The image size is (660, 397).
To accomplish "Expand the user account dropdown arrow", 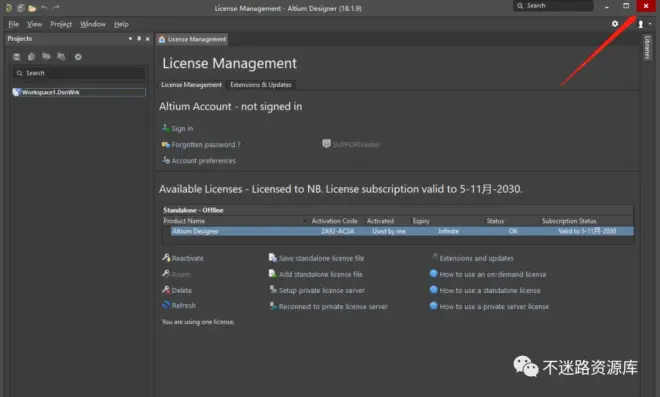I will 650,24.
